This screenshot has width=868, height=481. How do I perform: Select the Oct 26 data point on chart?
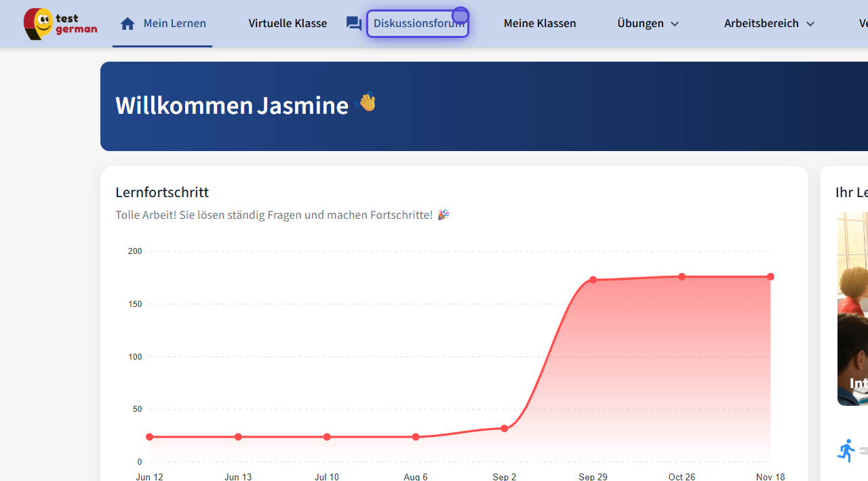coord(682,276)
